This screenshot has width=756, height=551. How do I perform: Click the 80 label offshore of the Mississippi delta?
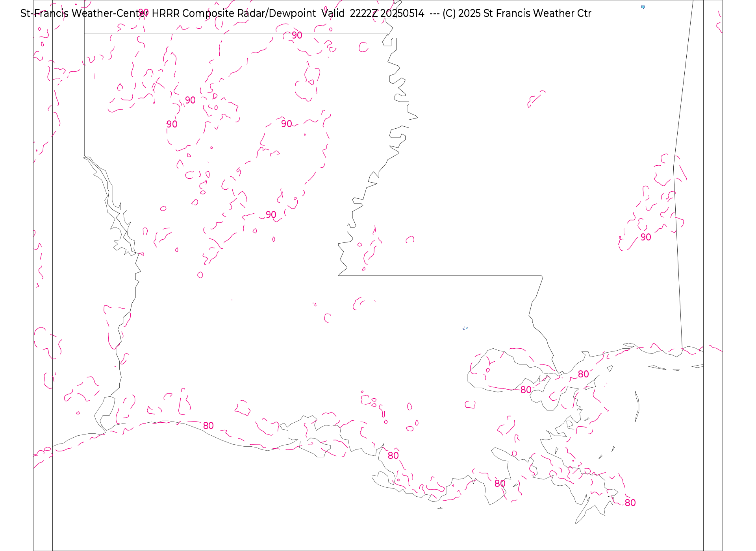click(630, 503)
